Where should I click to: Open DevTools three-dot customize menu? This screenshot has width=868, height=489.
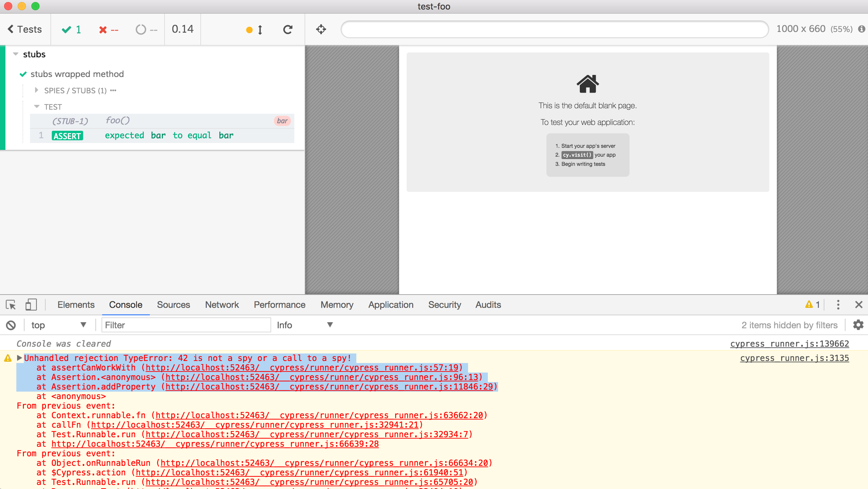pyautogui.click(x=838, y=305)
